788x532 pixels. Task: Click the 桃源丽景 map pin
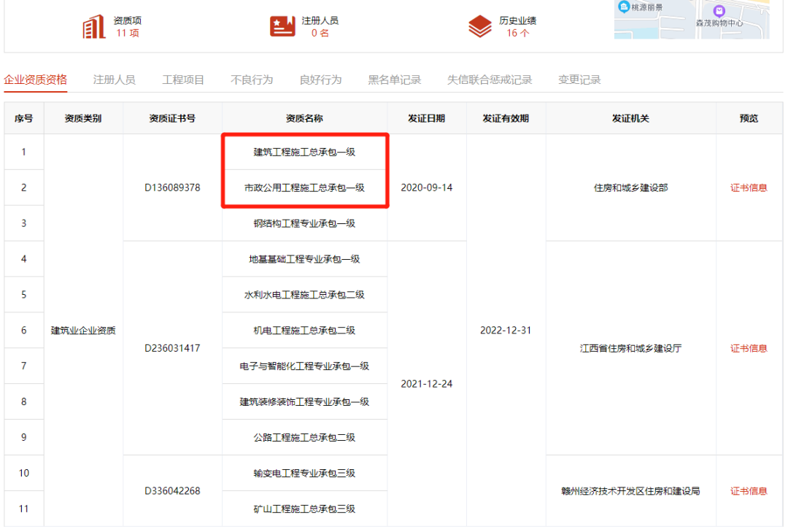tap(624, 7)
